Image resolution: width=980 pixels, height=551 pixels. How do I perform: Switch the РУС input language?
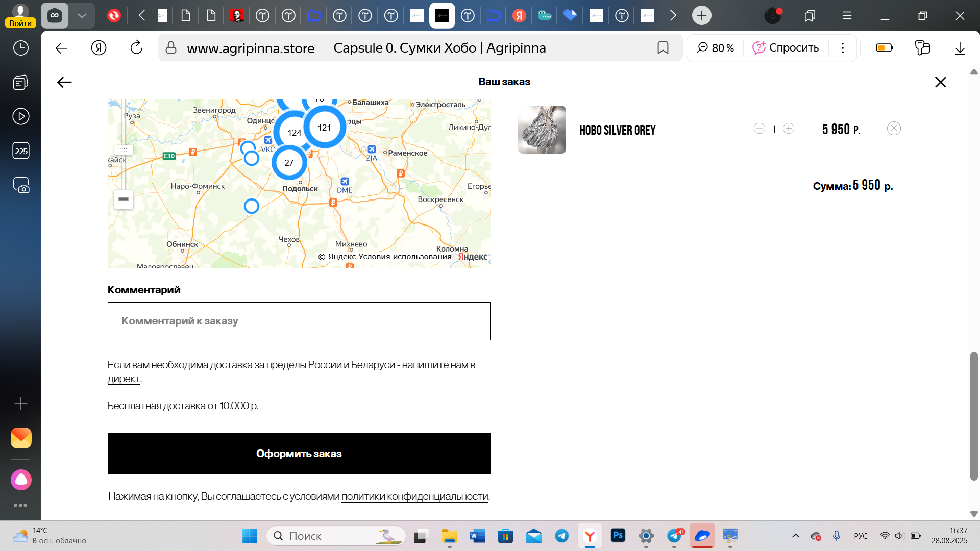point(861,536)
